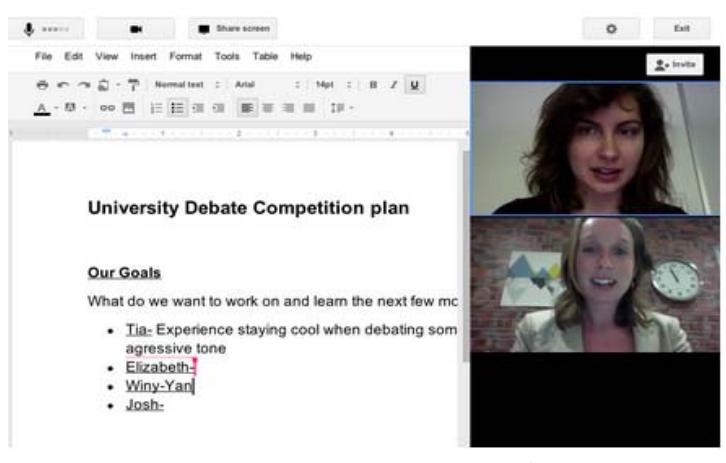This screenshot has height=463, width=726.
Task: Open the Format menu
Action: (x=185, y=56)
